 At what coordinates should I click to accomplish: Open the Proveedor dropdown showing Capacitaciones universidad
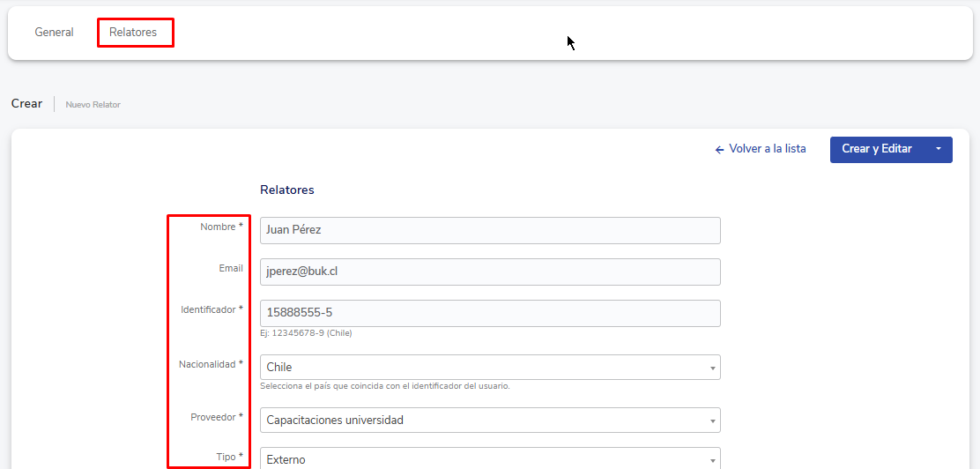485,421
